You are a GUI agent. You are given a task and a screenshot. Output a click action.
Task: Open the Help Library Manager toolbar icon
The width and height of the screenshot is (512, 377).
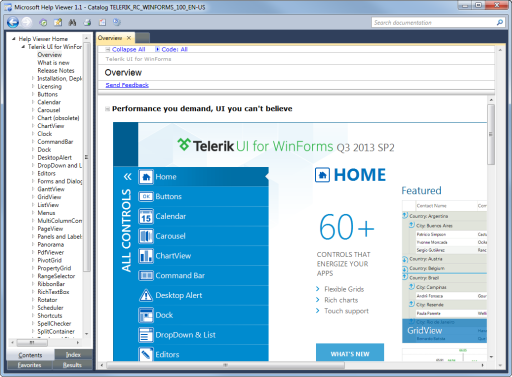point(102,23)
